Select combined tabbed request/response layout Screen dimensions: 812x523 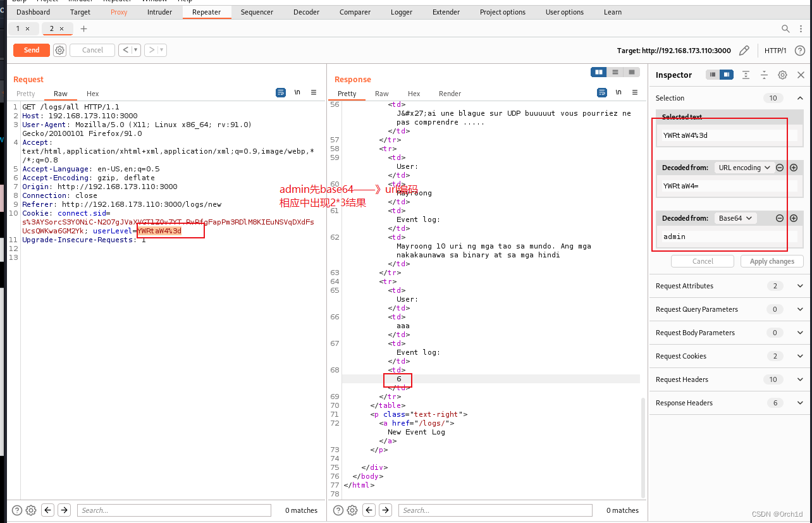pyautogui.click(x=632, y=72)
